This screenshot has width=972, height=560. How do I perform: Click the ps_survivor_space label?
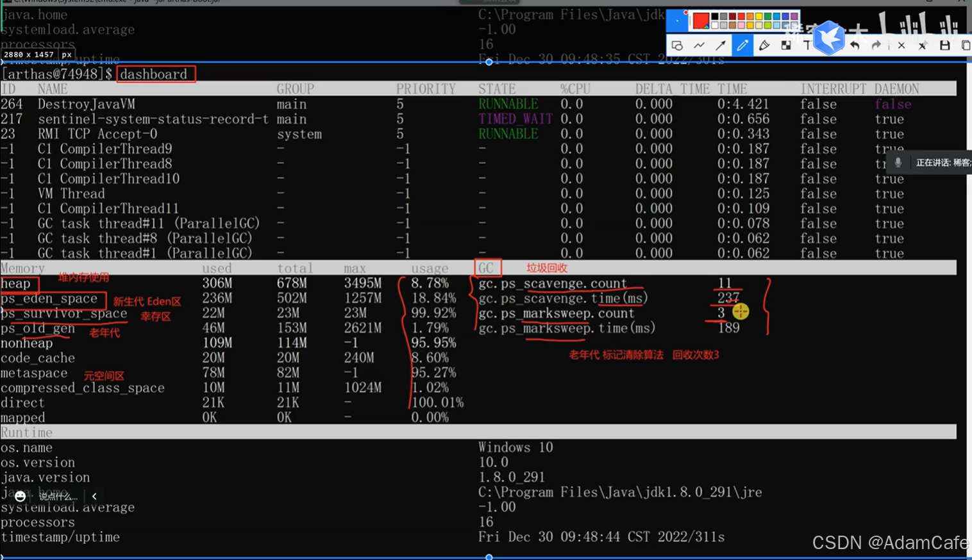point(64,313)
